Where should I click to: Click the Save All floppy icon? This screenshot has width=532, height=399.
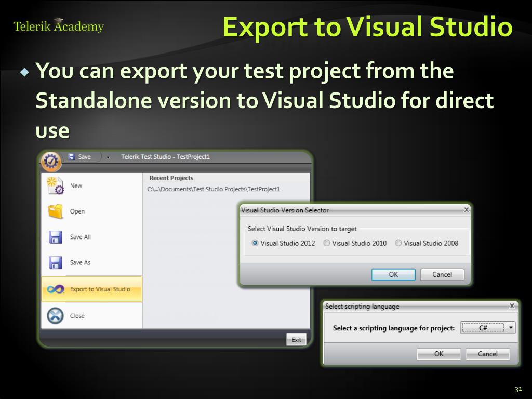tap(55, 237)
